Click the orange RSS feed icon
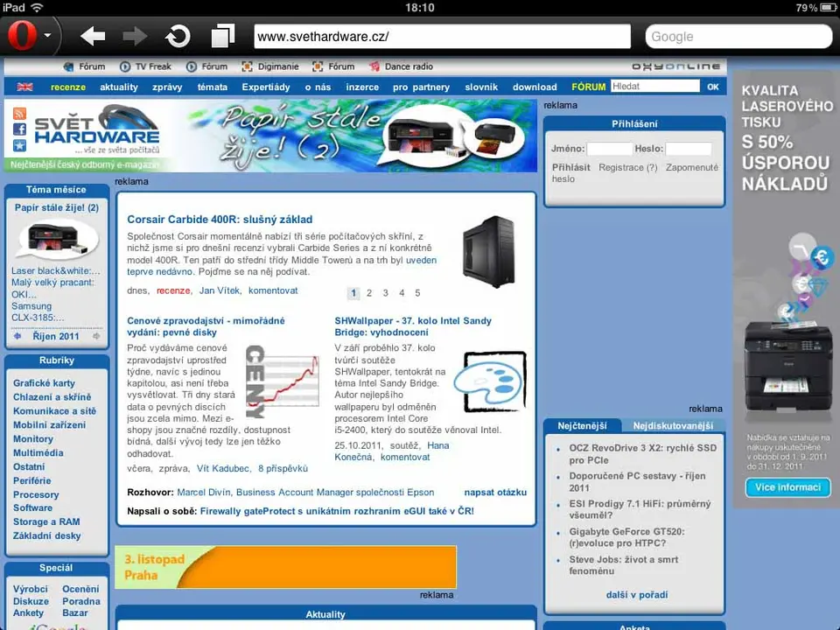840x630 pixels. pos(19,114)
